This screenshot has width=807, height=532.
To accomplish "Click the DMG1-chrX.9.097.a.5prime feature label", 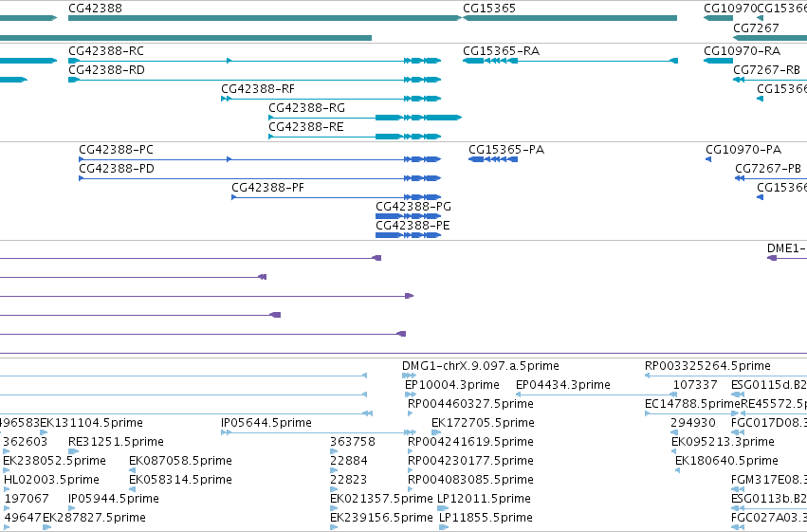I will pos(480,366).
